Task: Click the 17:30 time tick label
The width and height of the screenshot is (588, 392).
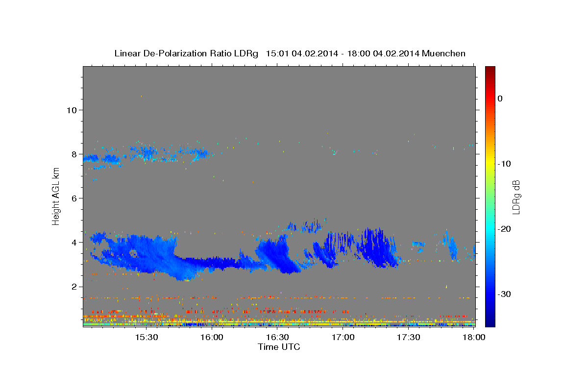Action: click(x=409, y=338)
